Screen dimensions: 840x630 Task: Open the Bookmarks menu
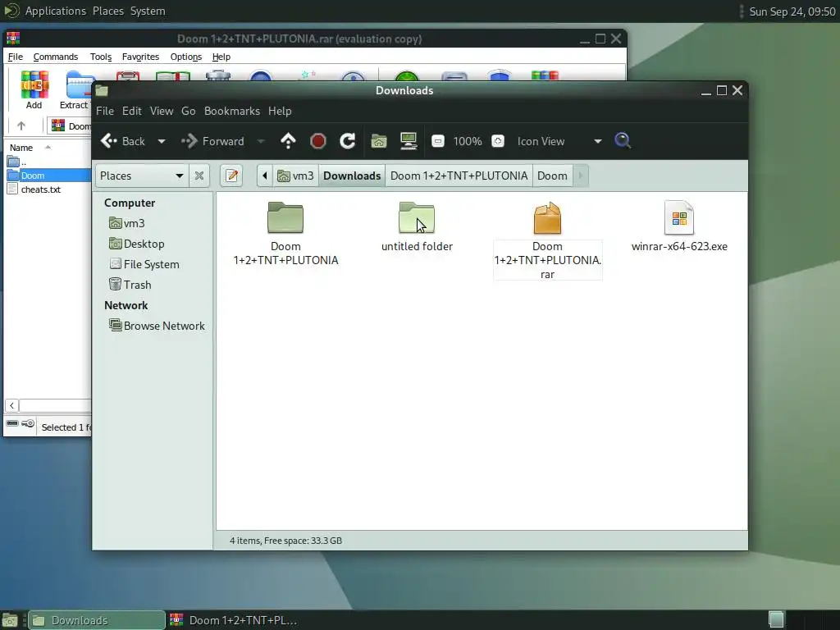(232, 111)
